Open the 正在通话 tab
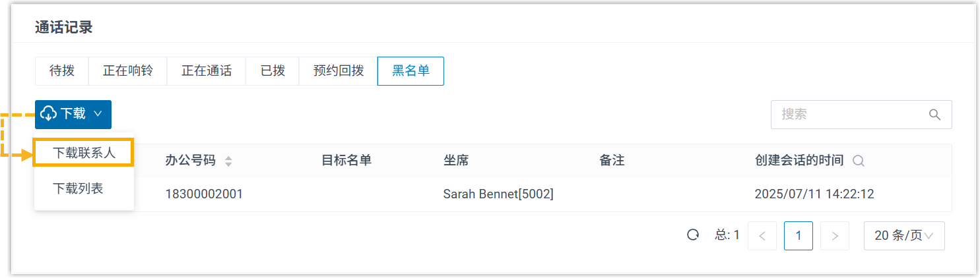 click(207, 71)
